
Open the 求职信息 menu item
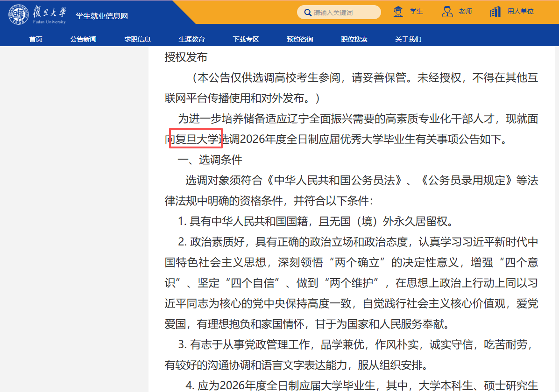click(x=137, y=39)
